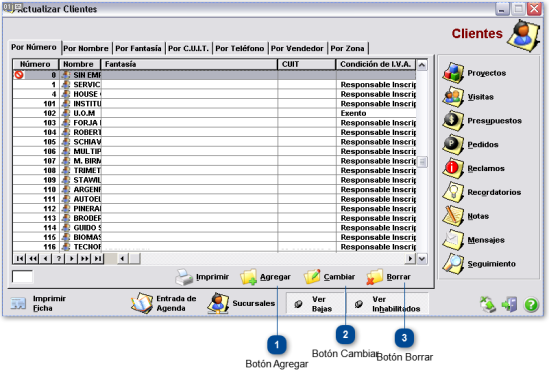
Task: Open Entrada de Agenda book icon
Action: 142,303
